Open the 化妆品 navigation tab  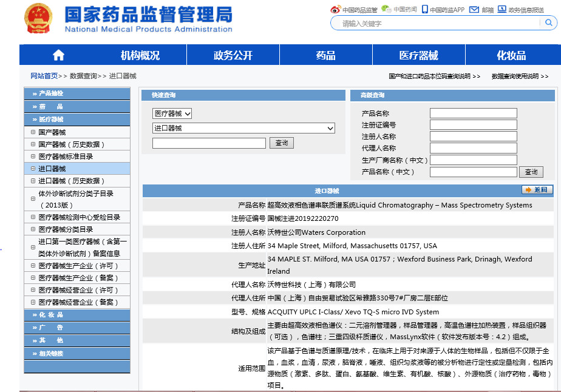pyautogui.click(x=511, y=55)
